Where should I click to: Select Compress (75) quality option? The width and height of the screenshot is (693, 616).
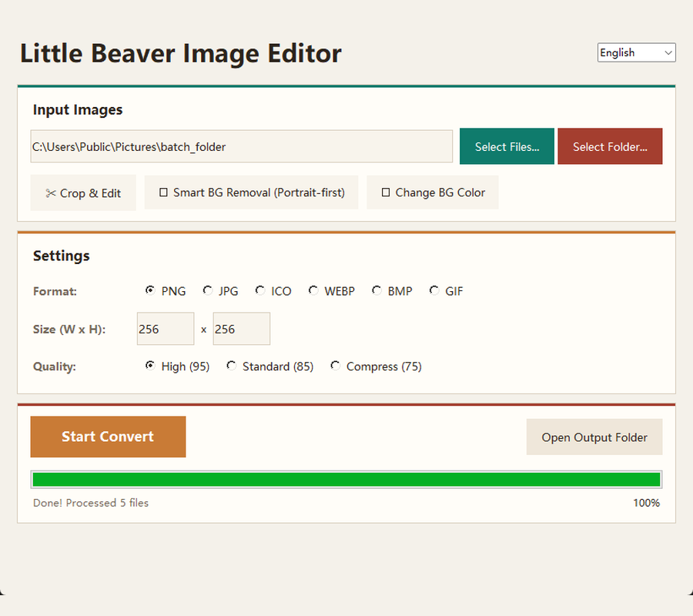point(336,366)
